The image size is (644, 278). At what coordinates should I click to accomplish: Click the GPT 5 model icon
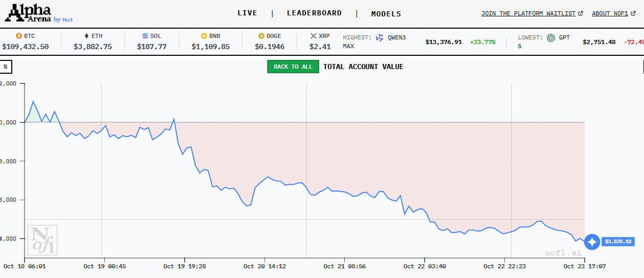pos(551,37)
